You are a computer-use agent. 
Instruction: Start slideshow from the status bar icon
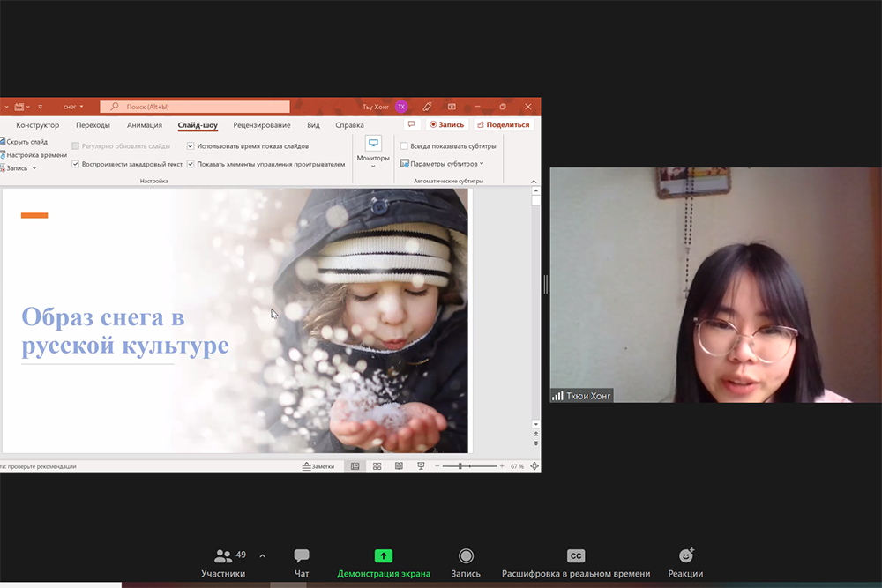421,465
